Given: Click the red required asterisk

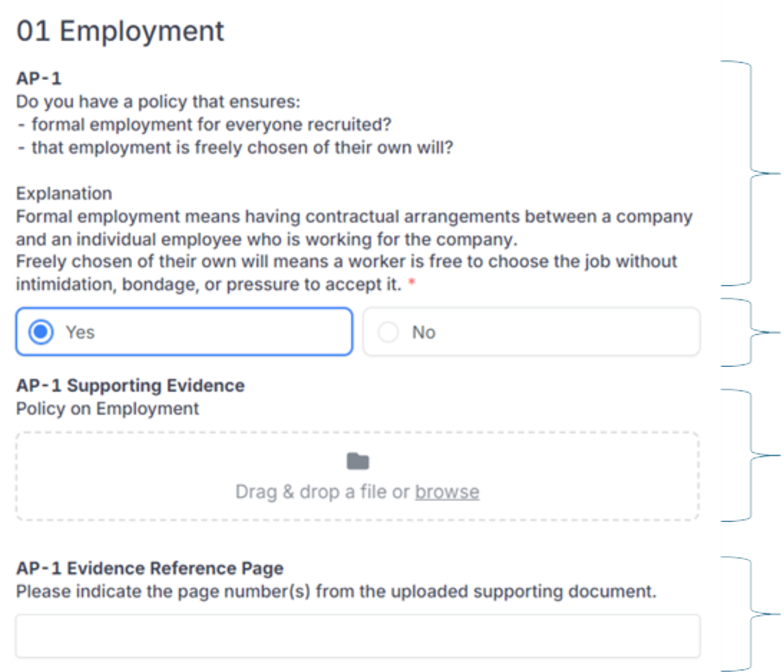Looking at the screenshot, I should tap(411, 282).
